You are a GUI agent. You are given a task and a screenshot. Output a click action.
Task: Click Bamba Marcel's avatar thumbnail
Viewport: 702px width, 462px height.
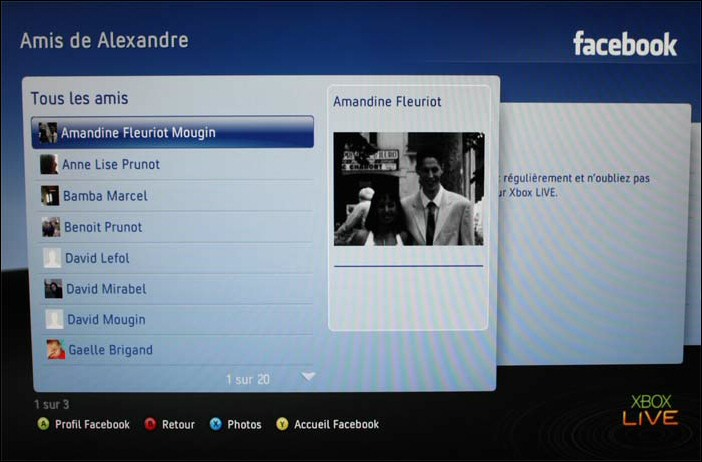(50, 196)
